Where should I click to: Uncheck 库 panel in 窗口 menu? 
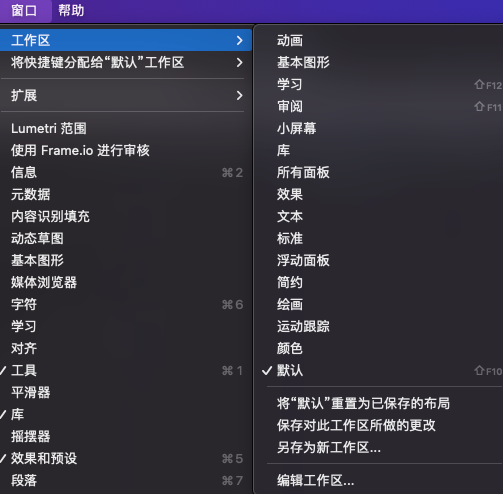pyautogui.click(x=126, y=414)
